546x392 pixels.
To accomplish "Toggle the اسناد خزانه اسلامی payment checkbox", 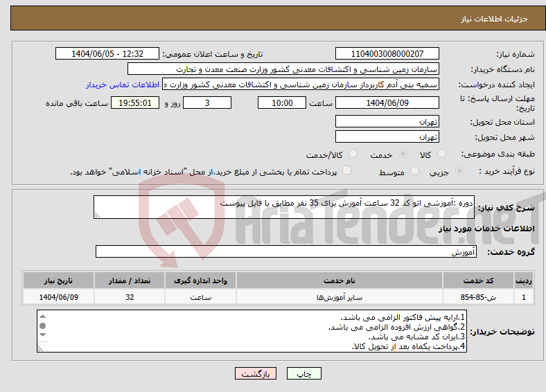I will [346, 170].
